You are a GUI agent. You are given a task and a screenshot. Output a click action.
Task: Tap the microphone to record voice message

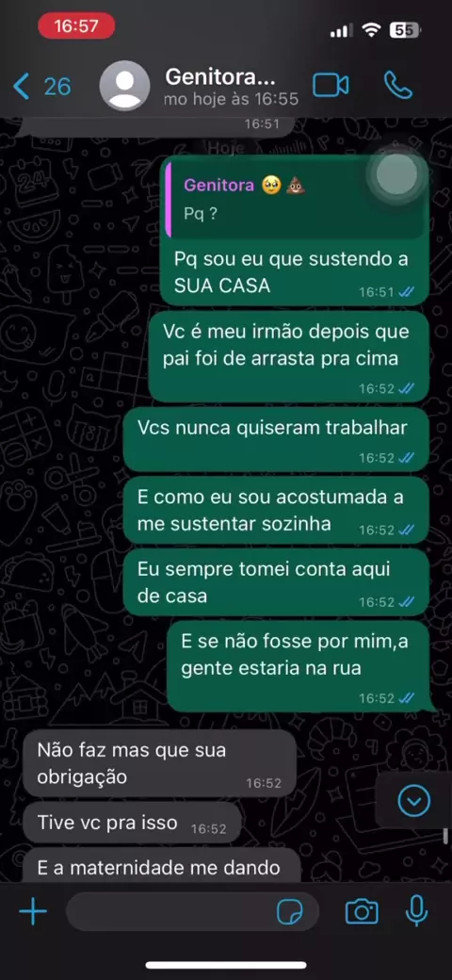coord(416,911)
